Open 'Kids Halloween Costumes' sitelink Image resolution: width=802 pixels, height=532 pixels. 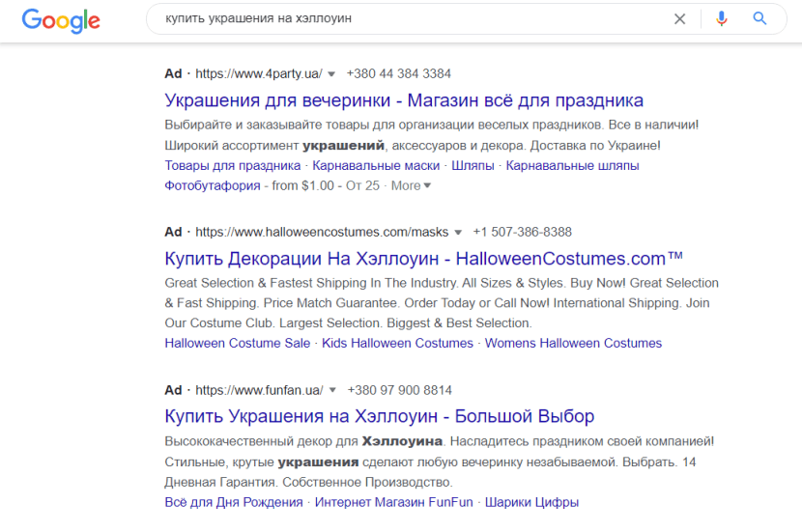pos(397,343)
